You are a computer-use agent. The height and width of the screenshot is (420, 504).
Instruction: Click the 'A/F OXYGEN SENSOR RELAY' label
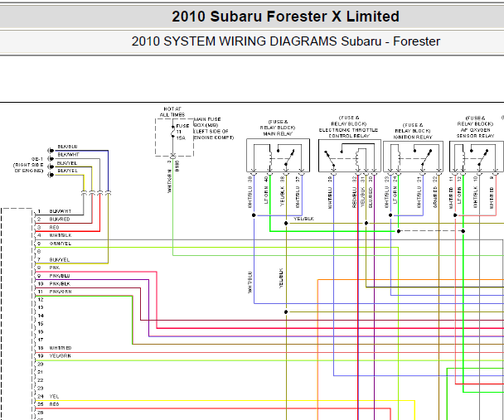coord(475,133)
